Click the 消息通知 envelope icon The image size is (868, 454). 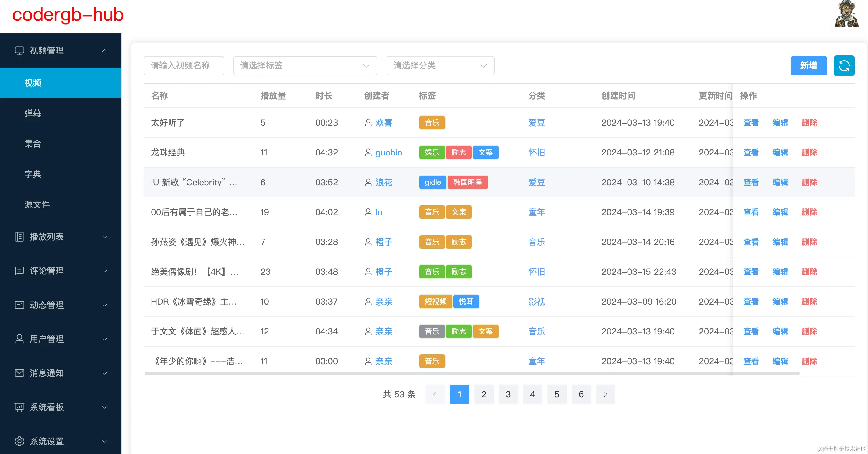(x=19, y=373)
